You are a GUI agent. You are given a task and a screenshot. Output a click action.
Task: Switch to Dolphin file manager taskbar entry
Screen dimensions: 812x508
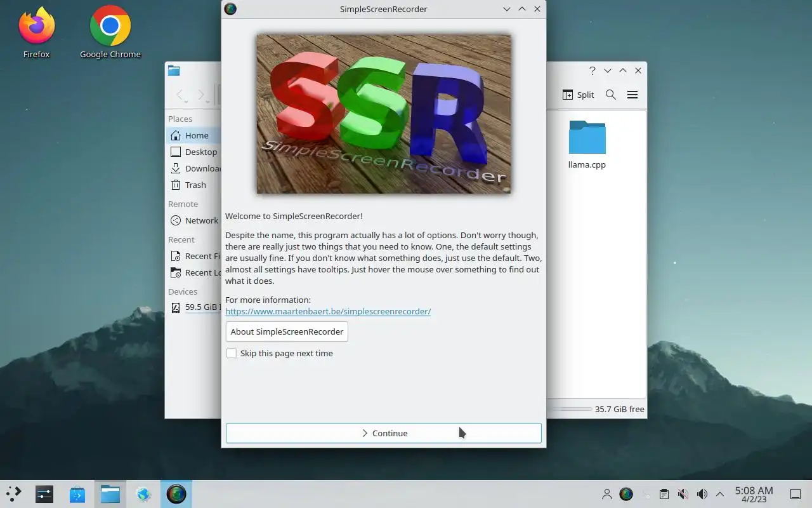(x=110, y=494)
